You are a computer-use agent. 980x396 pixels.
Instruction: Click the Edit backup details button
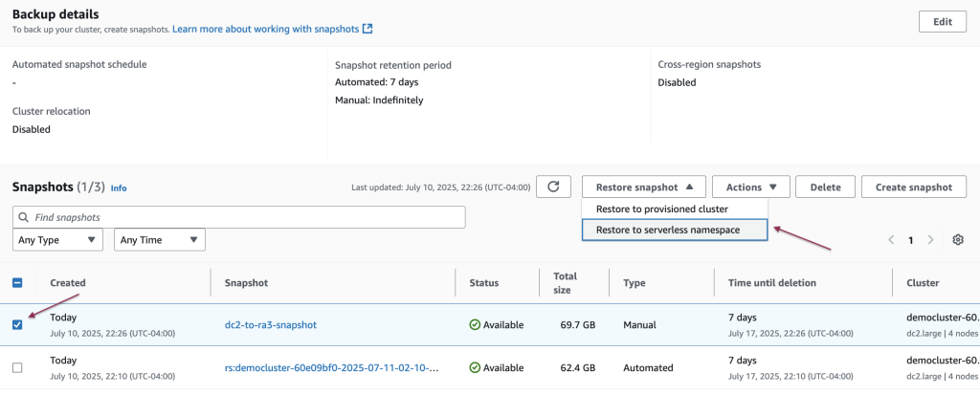tap(942, 22)
